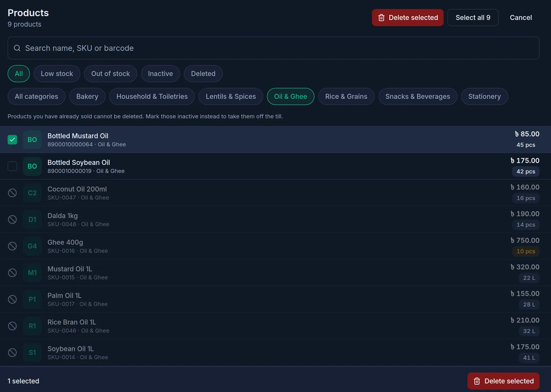Viewport: 551px width, 392px height.
Task: Select the All categories chip
Action: [x=37, y=96]
